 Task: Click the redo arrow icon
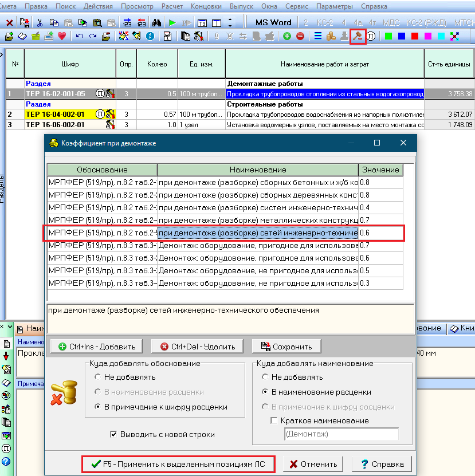[x=93, y=37]
